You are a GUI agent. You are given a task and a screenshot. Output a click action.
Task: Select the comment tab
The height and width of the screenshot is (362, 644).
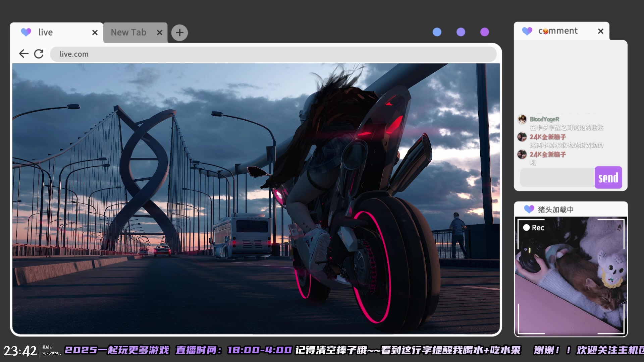point(561,31)
